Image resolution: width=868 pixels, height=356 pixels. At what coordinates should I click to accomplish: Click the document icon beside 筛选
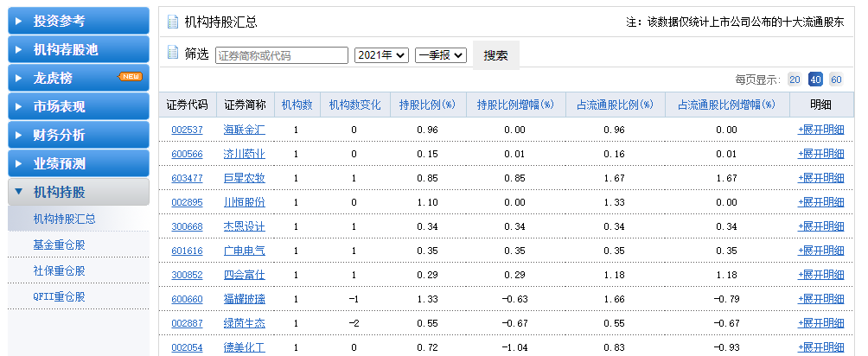(173, 53)
